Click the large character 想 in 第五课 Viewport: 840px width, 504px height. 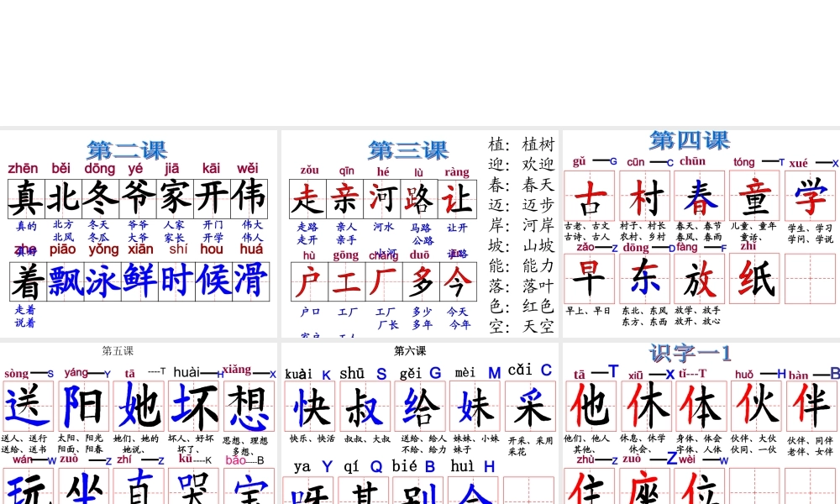(x=249, y=407)
